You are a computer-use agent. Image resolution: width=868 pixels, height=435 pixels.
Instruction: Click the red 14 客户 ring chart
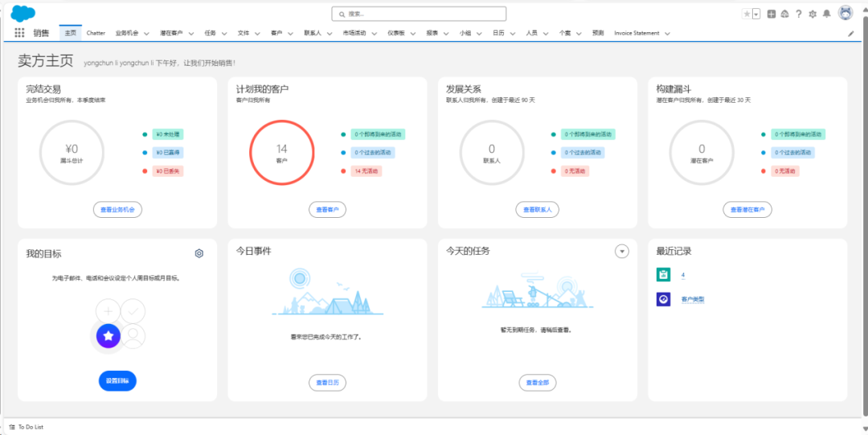click(282, 153)
